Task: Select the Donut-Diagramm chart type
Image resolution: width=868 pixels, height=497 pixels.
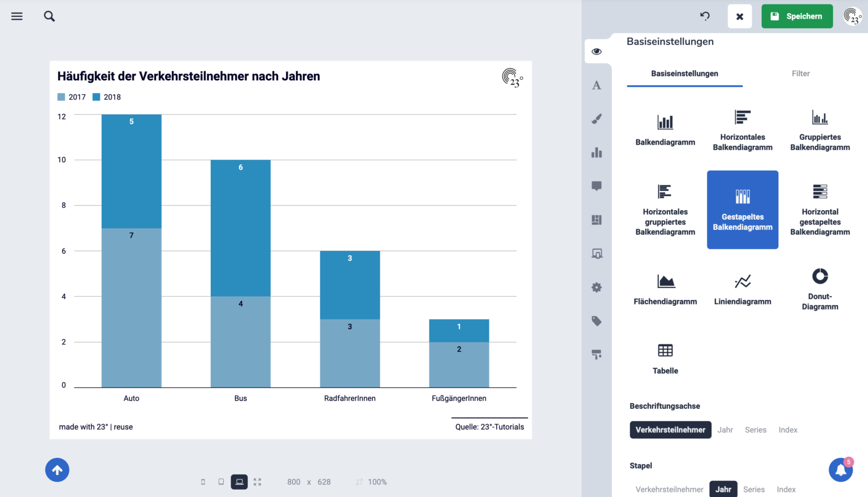Action: point(820,289)
